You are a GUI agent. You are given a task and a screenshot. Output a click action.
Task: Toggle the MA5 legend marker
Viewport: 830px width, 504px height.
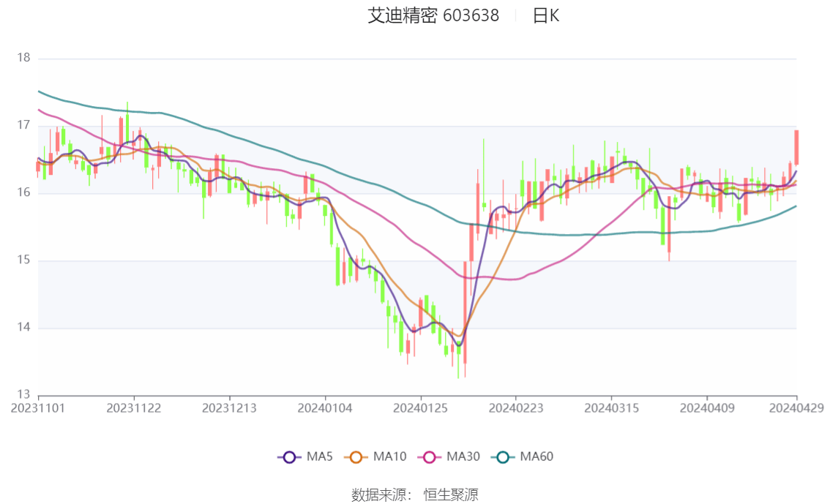click(289, 457)
